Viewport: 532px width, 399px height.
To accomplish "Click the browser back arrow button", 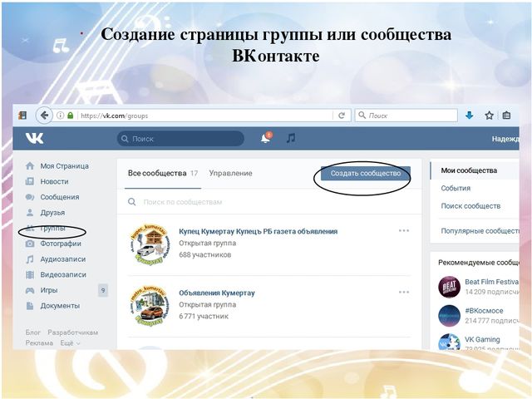I will point(44,116).
